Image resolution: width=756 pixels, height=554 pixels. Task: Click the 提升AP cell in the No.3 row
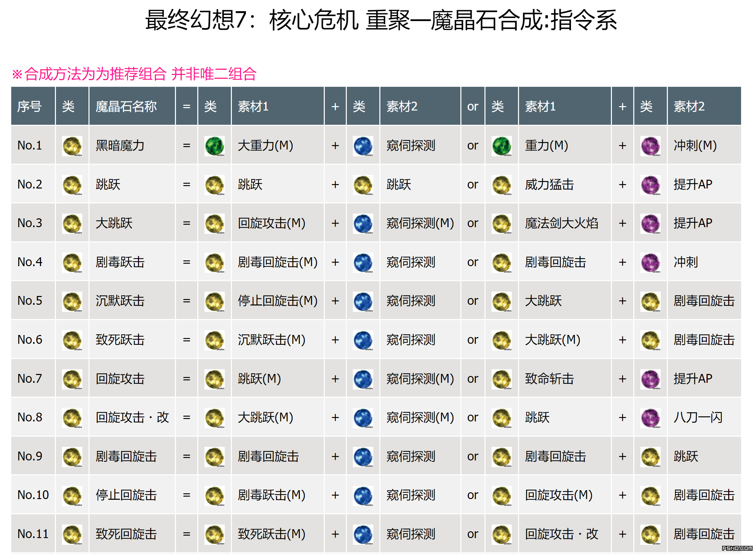point(704,223)
